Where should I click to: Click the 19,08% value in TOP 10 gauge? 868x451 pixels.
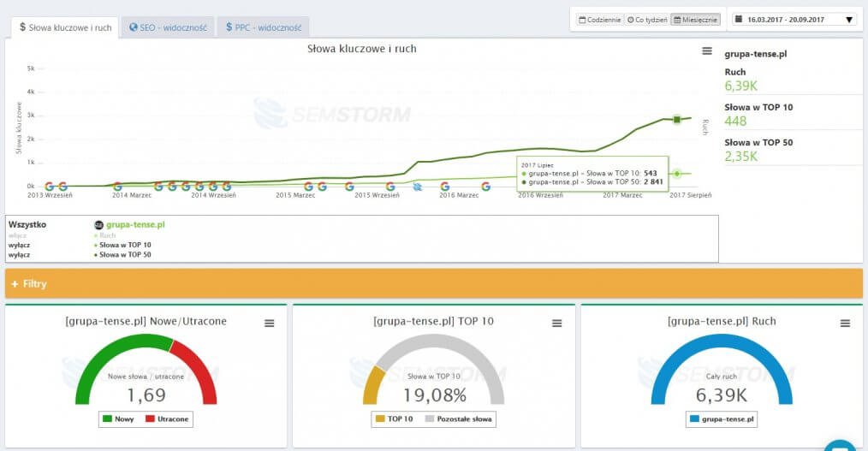tap(435, 395)
